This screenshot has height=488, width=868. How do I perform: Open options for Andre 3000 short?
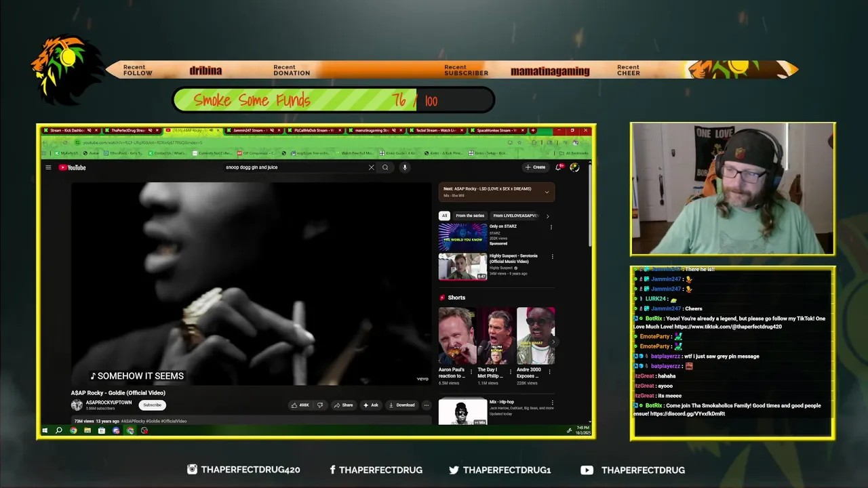(550, 371)
